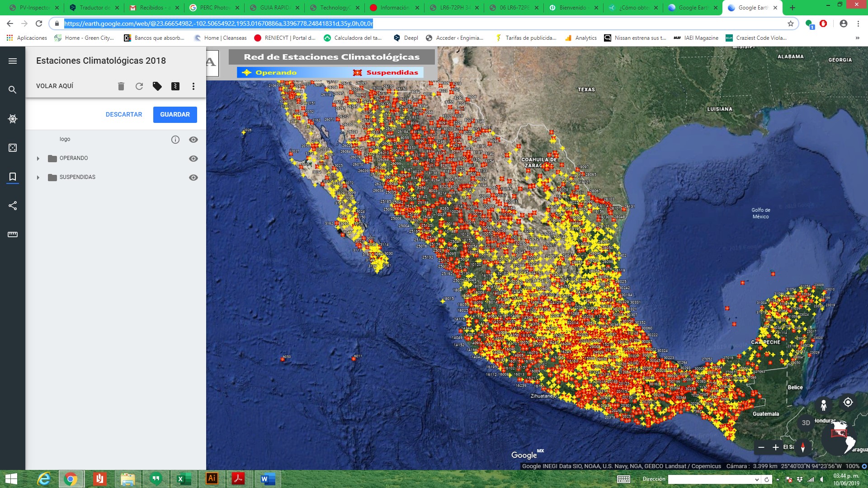Screen dimensions: 868x488
Task: Click the mini globe overview
Action: point(840,438)
